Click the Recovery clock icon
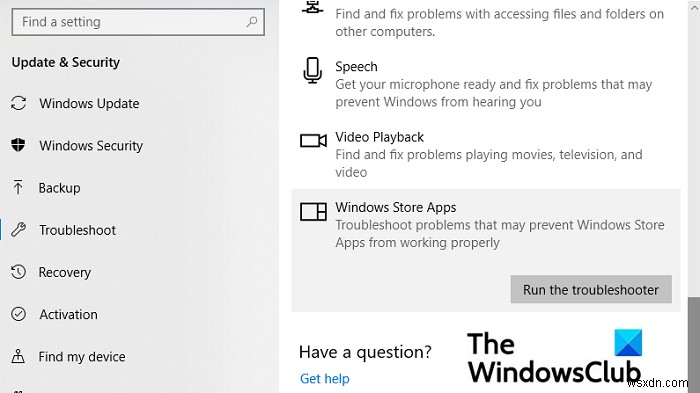This screenshot has height=393, width=700. 18,272
